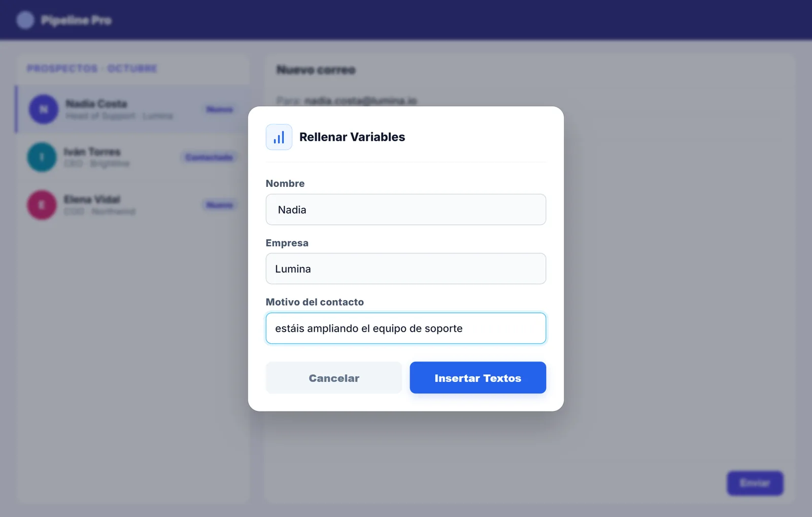Open the Iván Torres prospect row
Viewport: 812px width, 517px height.
(133, 157)
